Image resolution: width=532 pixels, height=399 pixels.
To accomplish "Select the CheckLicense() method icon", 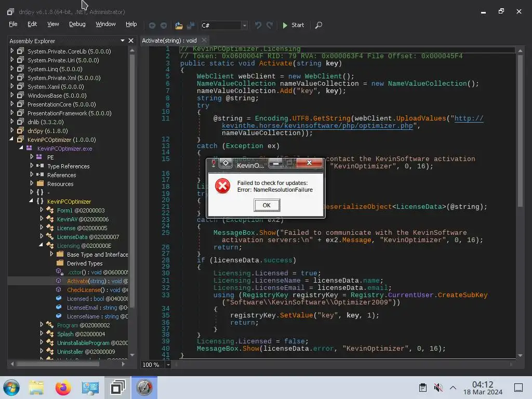I will click(59, 289).
